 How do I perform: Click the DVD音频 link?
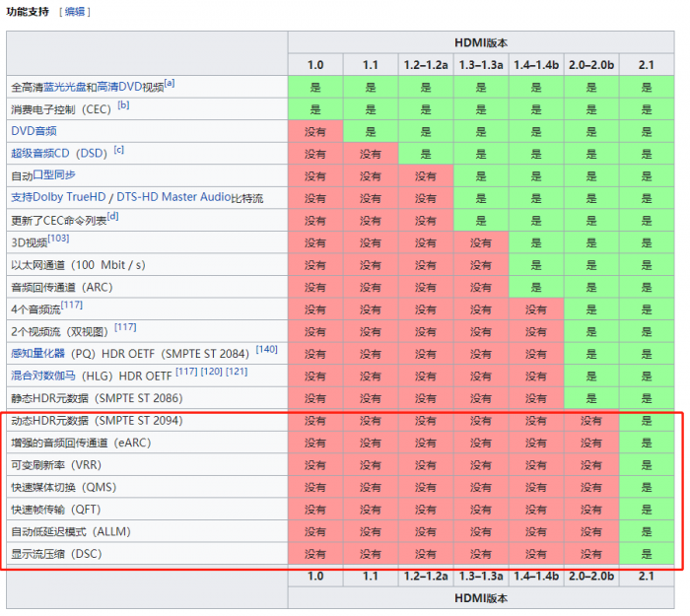click(x=34, y=131)
